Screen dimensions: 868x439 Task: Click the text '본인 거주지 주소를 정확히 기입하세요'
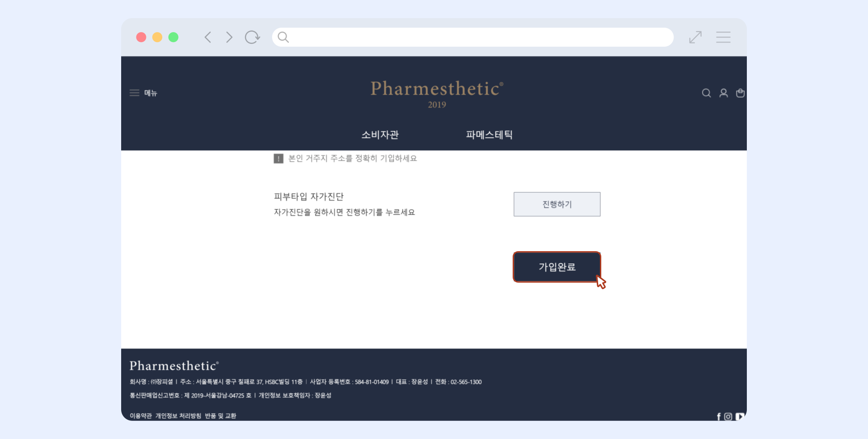point(353,158)
